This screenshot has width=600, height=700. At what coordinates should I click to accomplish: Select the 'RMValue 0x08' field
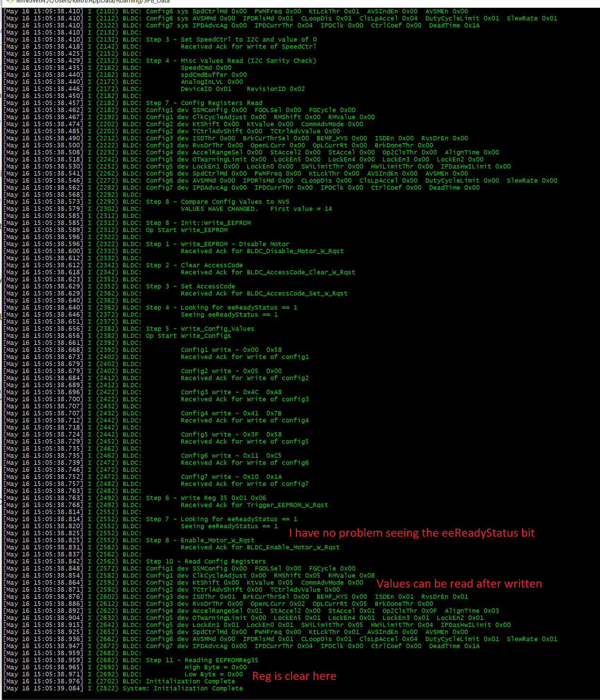pos(351,576)
